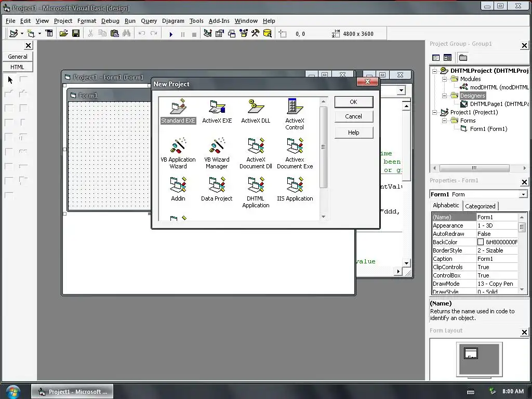The width and height of the screenshot is (532, 399).
Task: Click the Open Project folder icon
Action: tap(63, 33)
